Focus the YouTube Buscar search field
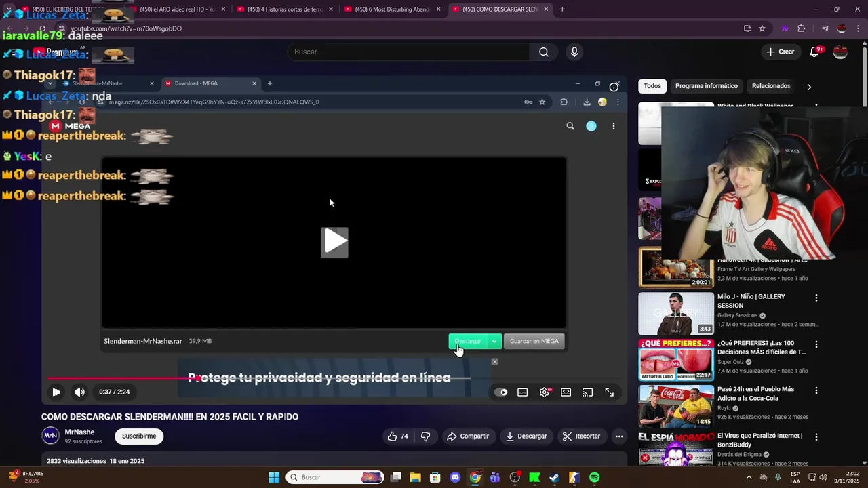This screenshot has width=868, height=488. 409,52
